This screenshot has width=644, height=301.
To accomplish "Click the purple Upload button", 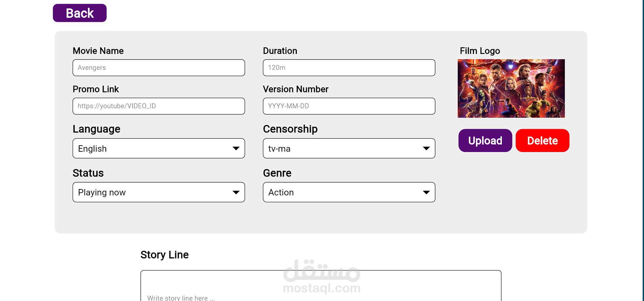I will click(x=485, y=141).
